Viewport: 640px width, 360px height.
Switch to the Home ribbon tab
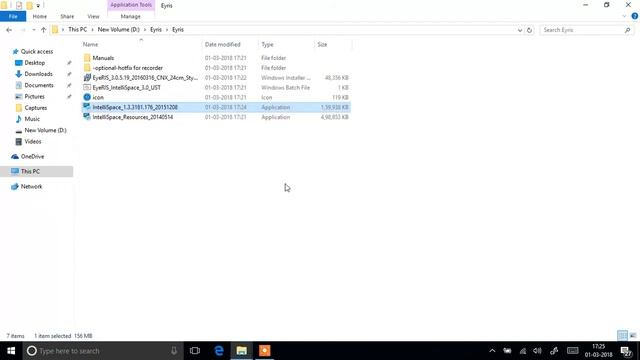(40, 16)
